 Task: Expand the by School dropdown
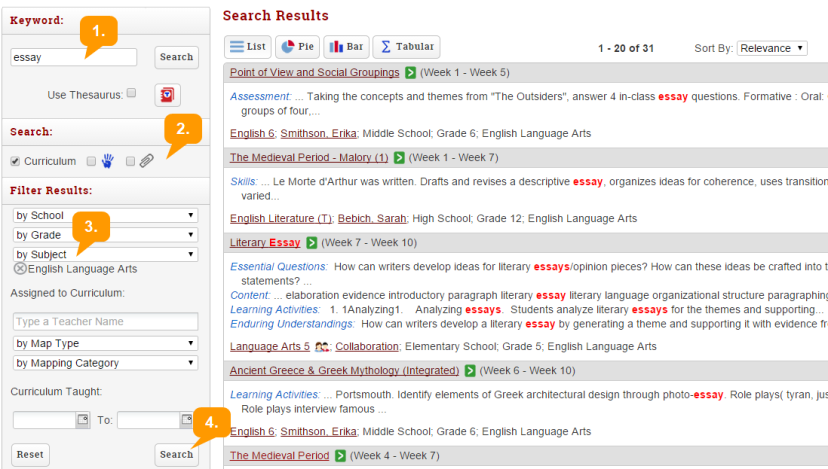[105, 216]
